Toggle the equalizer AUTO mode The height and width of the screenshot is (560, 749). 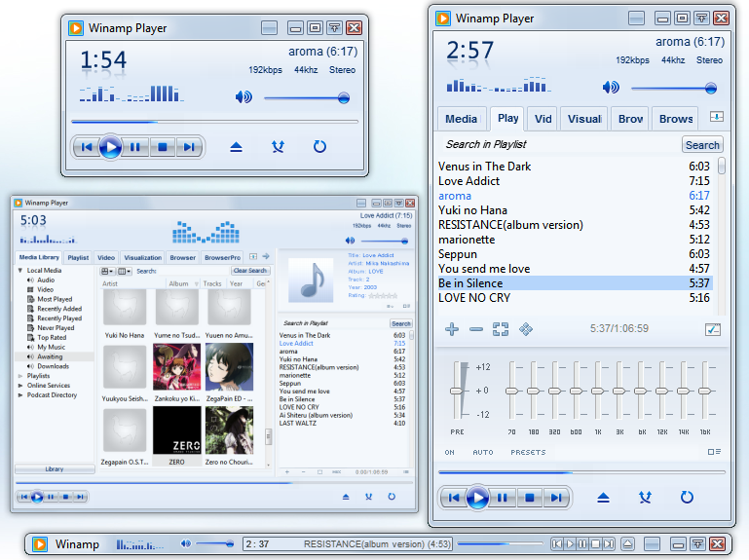click(483, 452)
